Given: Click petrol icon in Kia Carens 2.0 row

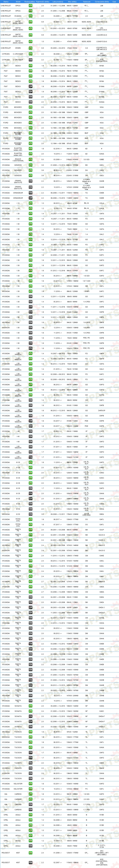Looking at the screenshot, I should point(31,799).
